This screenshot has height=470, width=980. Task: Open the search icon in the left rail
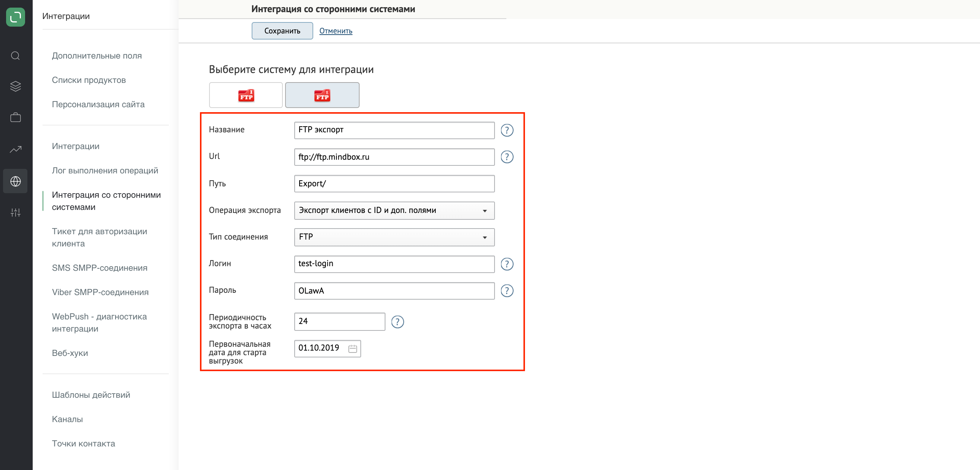(x=16, y=56)
